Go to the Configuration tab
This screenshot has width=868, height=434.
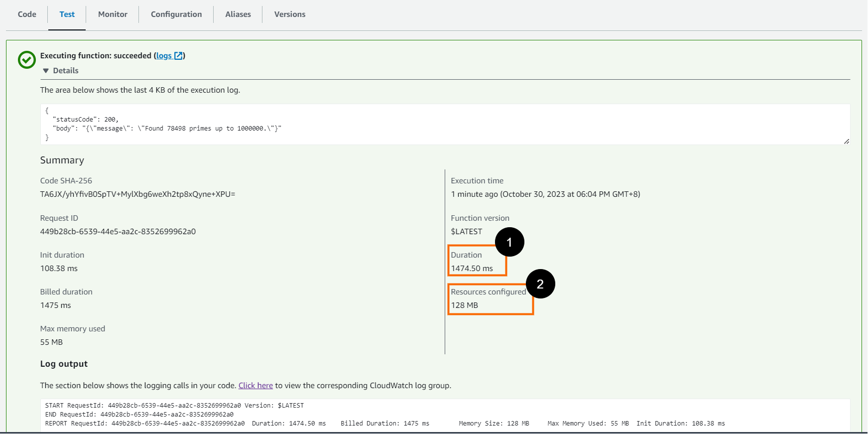(x=176, y=14)
